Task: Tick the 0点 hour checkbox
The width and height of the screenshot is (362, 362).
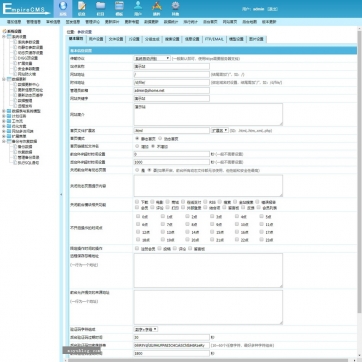Action: pyautogui.click(x=138, y=216)
